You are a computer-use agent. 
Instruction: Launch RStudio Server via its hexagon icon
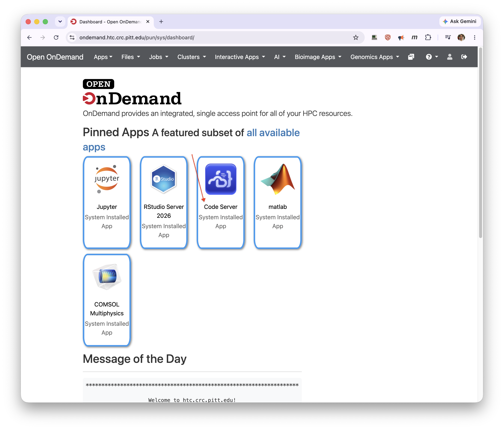tap(164, 179)
